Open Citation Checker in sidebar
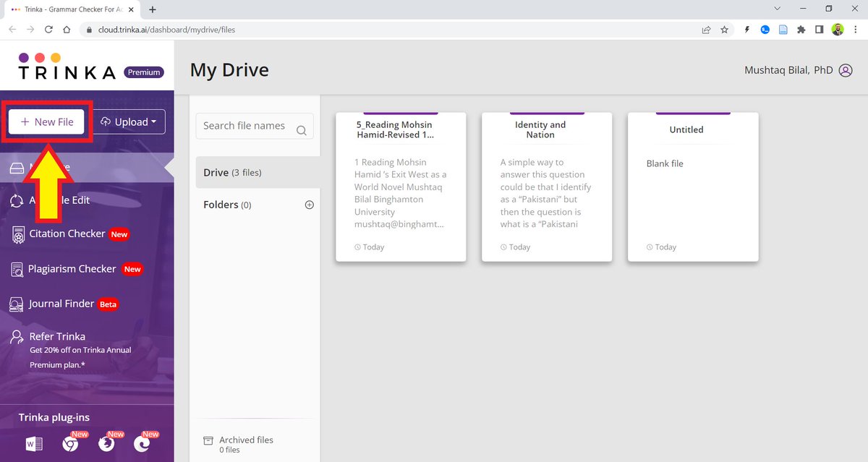 coord(69,234)
